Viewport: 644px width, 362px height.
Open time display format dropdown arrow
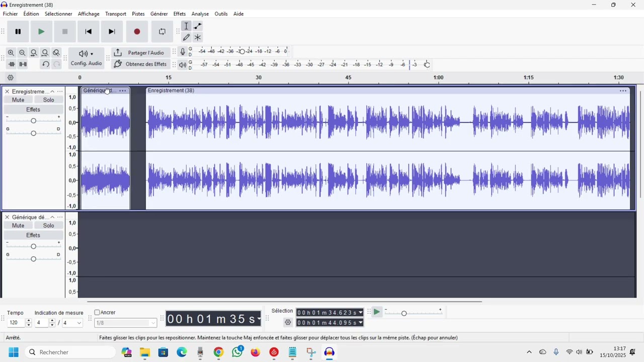point(259,319)
